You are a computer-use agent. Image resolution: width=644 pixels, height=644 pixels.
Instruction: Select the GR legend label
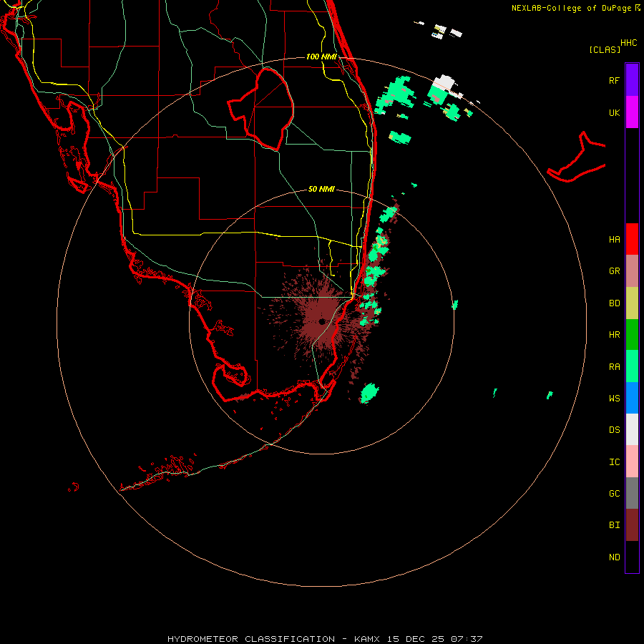[x=614, y=271]
